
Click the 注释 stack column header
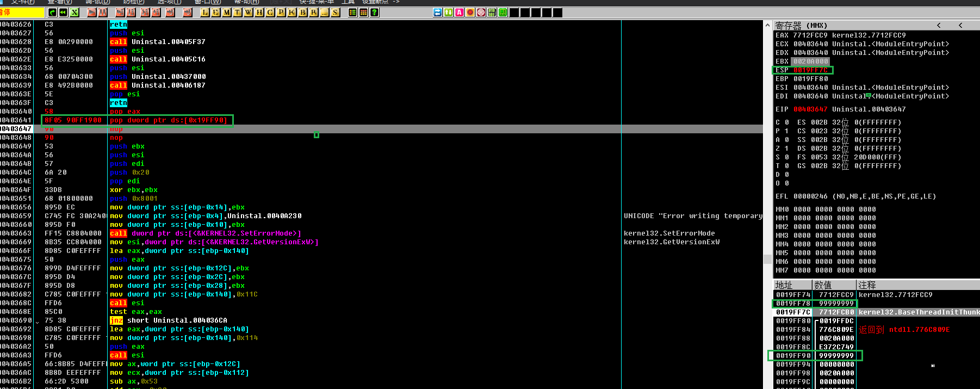coord(919,285)
